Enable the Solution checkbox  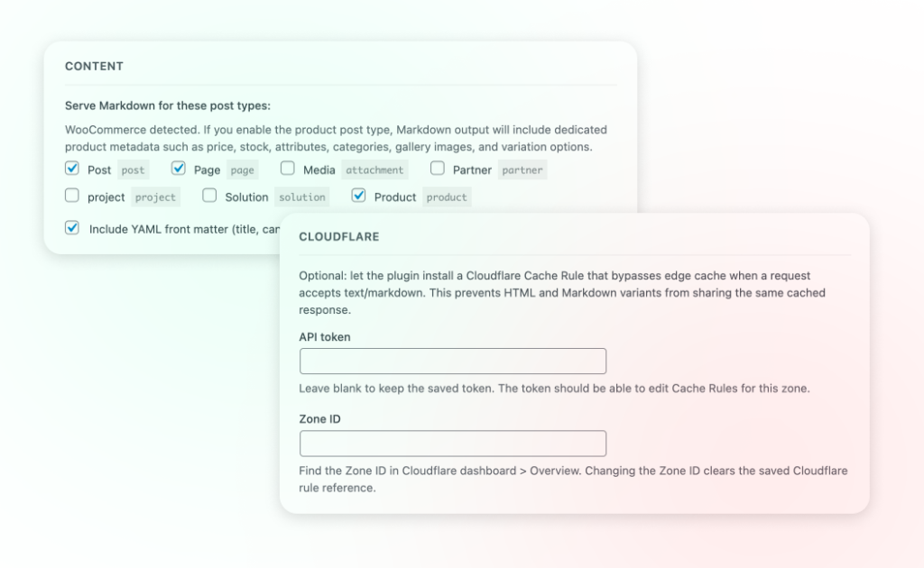(x=209, y=196)
